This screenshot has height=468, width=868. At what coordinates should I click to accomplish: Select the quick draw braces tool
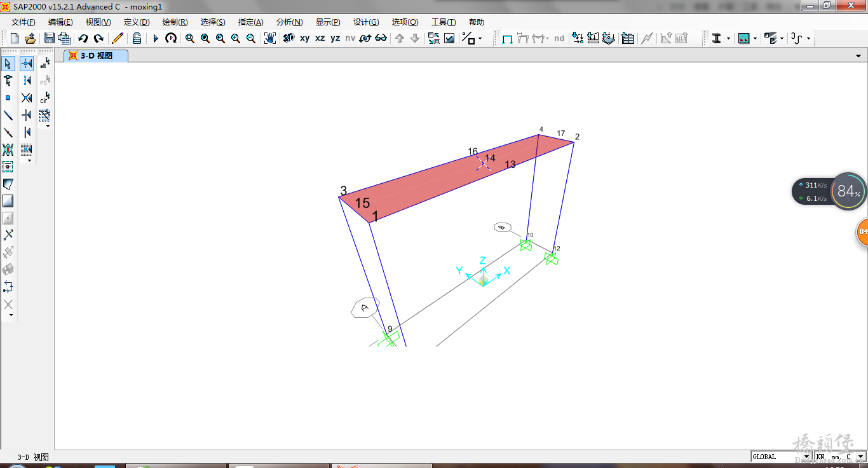8,149
